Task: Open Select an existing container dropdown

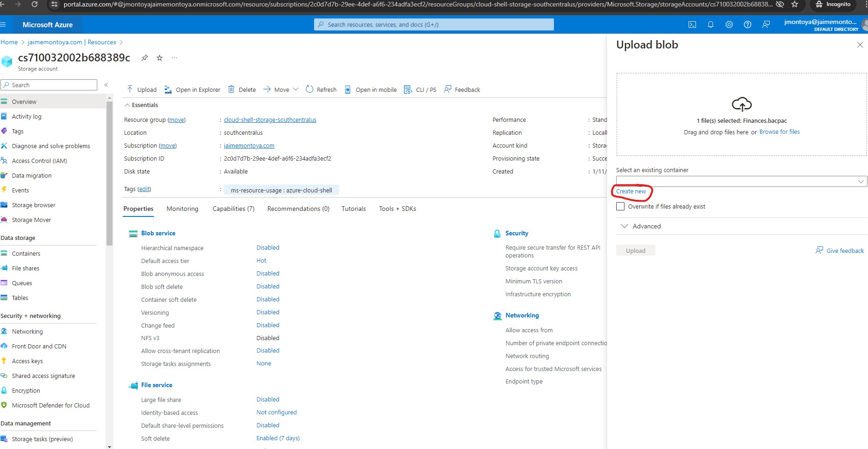Action: click(742, 181)
